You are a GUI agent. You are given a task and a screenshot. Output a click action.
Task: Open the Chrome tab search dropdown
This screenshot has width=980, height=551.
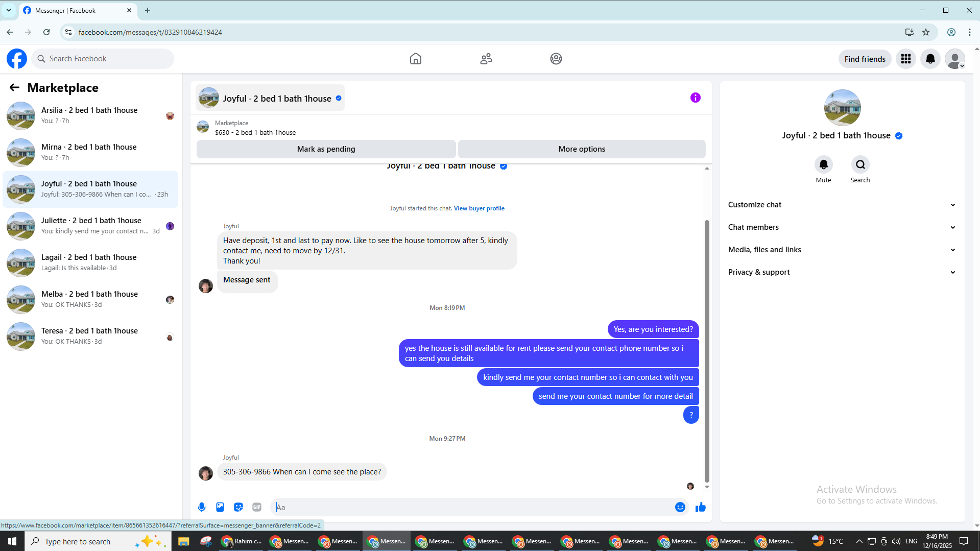point(9,10)
